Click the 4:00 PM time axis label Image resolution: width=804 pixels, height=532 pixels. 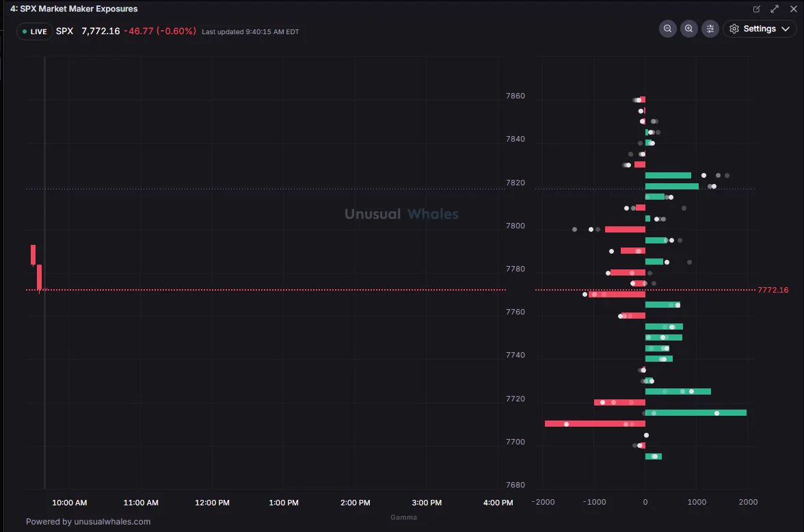click(498, 503)
